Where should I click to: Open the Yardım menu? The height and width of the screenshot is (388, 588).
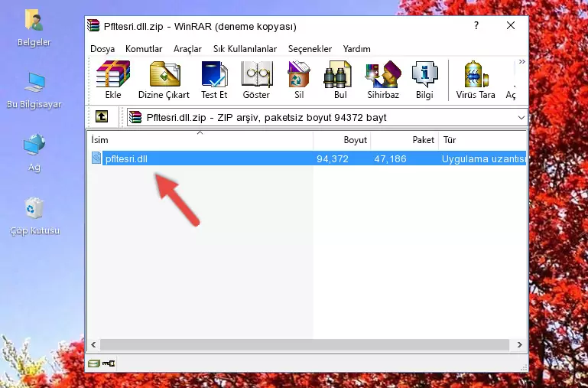coord(356,49)
